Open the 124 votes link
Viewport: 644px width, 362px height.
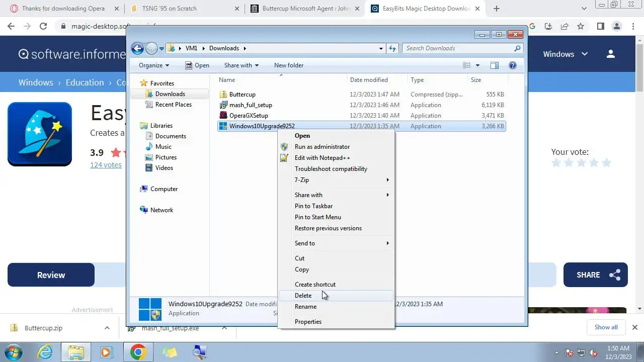pos(106,165)
